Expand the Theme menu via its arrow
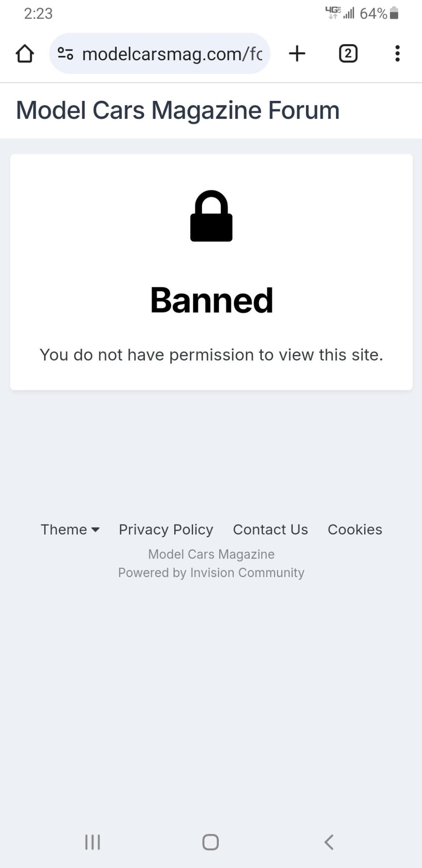This screenshot has width=422, height=868. pos(96,530)
